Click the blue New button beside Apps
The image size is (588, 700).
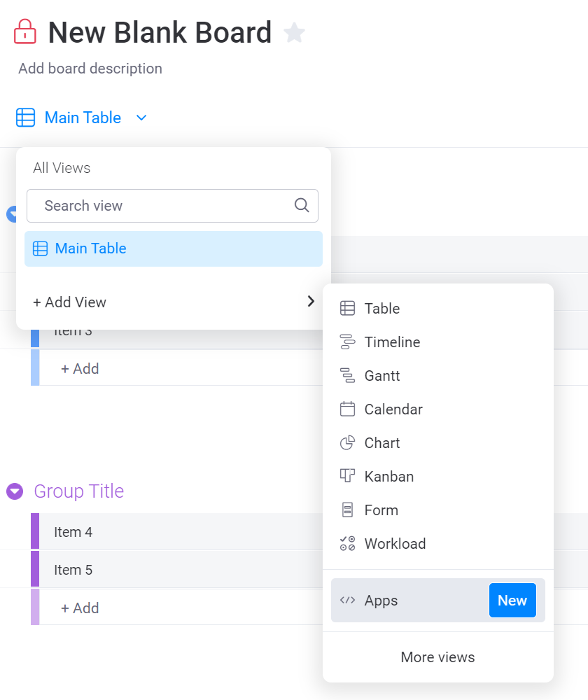(x=512, y=601)
